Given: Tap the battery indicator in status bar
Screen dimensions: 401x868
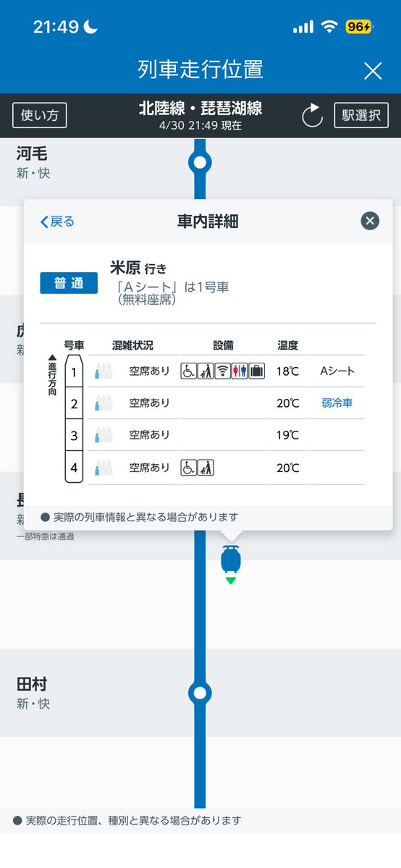Looking at the screenshot, I should tap(359, 27).
